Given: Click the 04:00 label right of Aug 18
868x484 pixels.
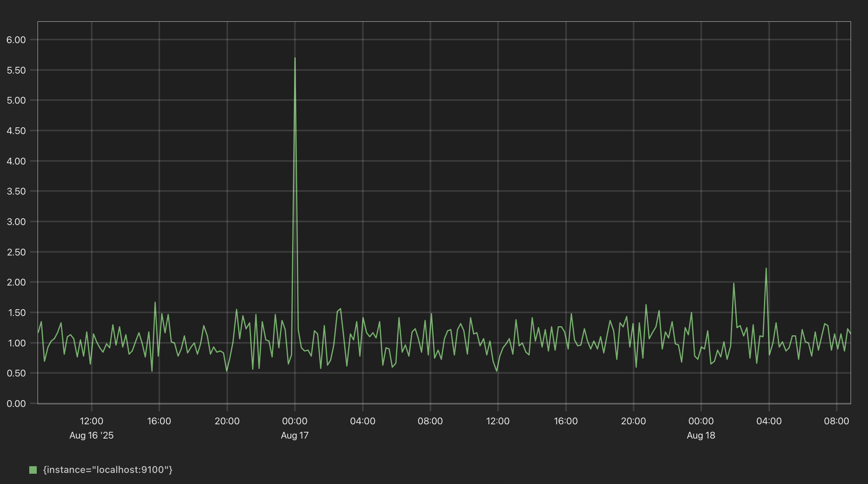Looking at the screenshot, I should tap(769, 421).
